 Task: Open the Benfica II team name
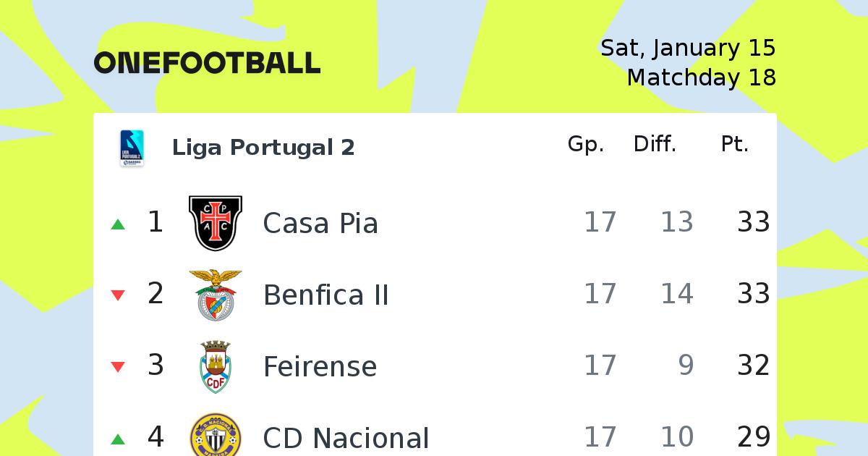(x=325, y=295)
